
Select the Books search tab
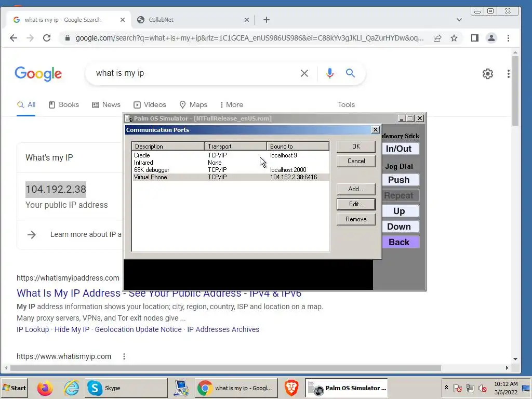(64, 105)
